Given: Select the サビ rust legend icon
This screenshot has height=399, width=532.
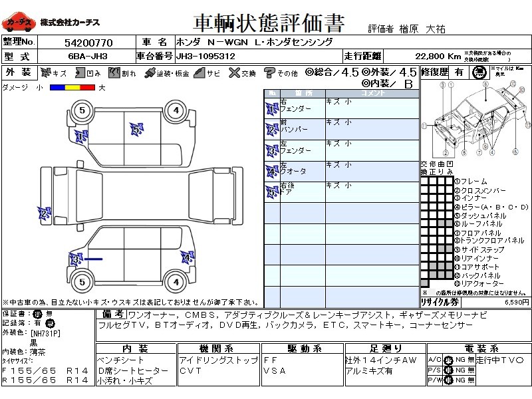Looking at the screenshot, I should (x=199, y=73).
